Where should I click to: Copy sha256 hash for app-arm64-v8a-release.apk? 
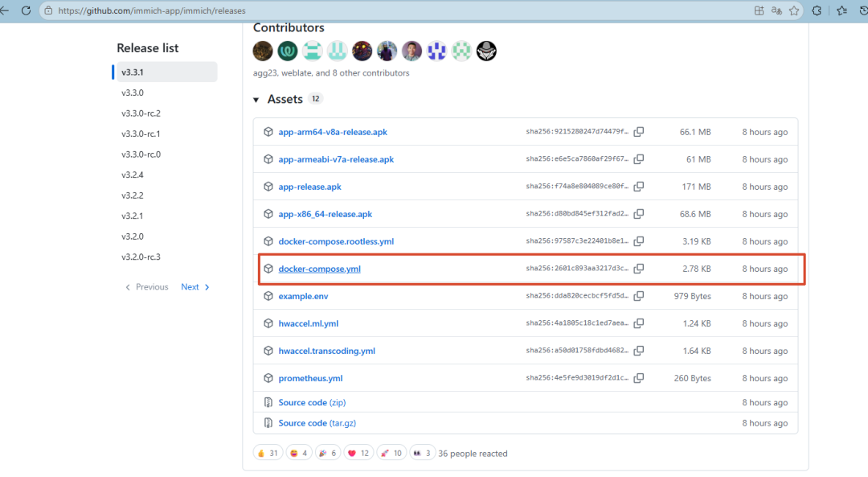639,132
